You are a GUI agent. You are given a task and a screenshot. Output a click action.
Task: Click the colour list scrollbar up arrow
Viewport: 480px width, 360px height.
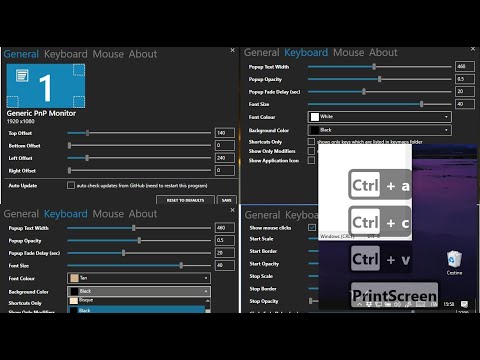(x=208, y=300)
